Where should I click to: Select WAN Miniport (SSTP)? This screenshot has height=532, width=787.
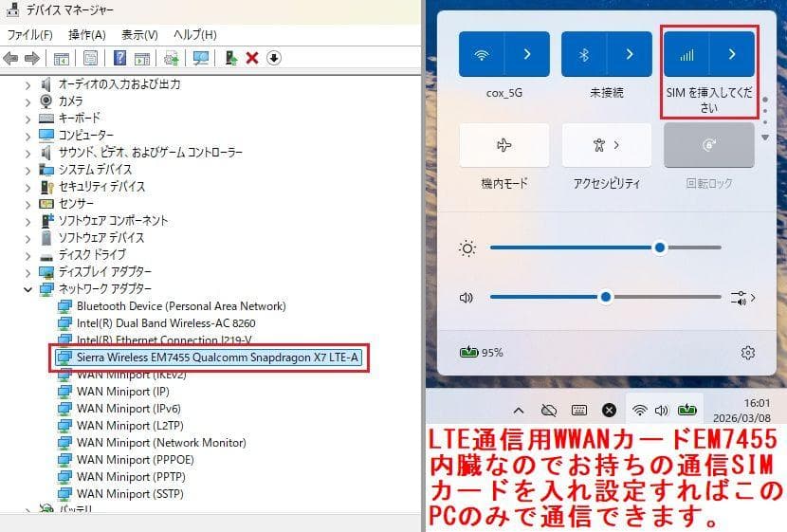(x=130, y=494)
